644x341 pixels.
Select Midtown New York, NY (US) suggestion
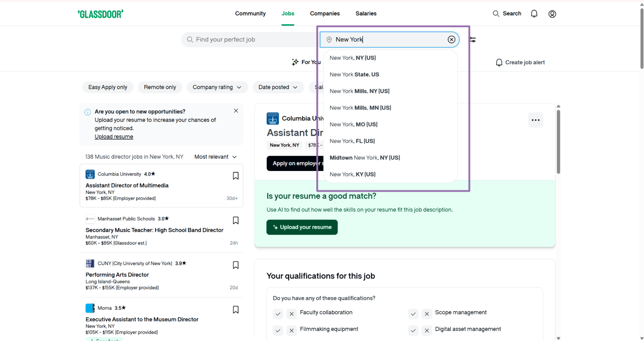point(390,158)
